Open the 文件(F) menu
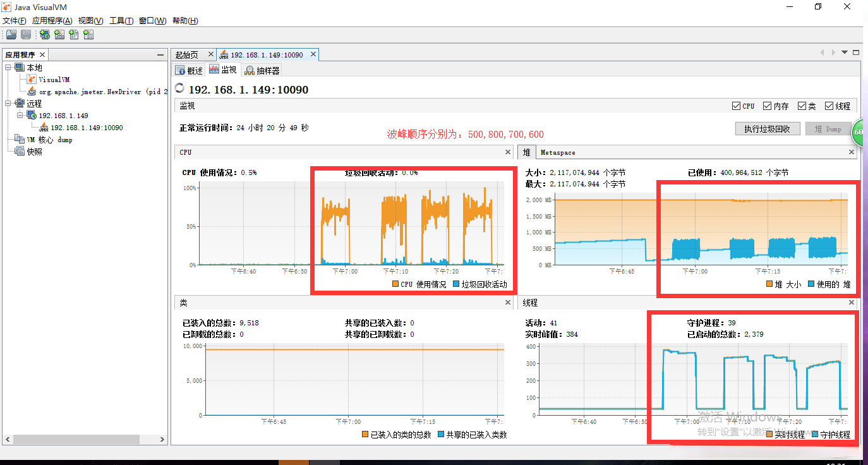 15,21
